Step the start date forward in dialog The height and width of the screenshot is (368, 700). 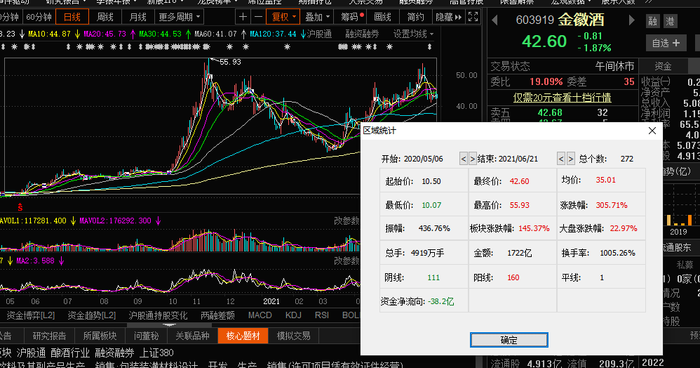point(472,159)
